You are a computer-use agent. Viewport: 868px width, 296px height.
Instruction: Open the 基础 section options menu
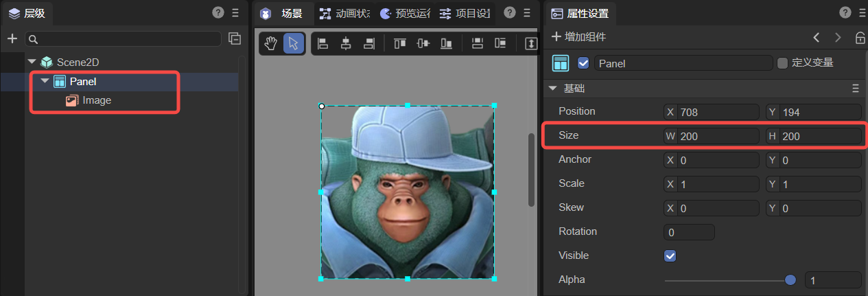[856, 89]
